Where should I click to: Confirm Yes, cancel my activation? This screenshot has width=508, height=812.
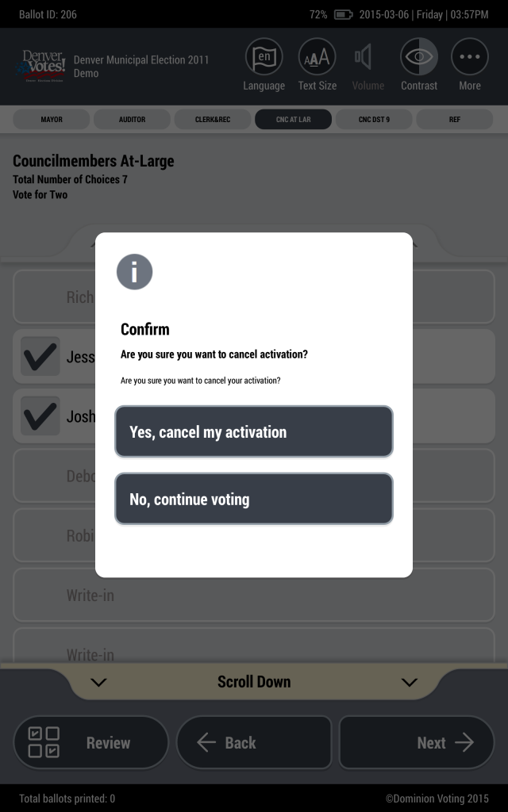tap(254, 431)
